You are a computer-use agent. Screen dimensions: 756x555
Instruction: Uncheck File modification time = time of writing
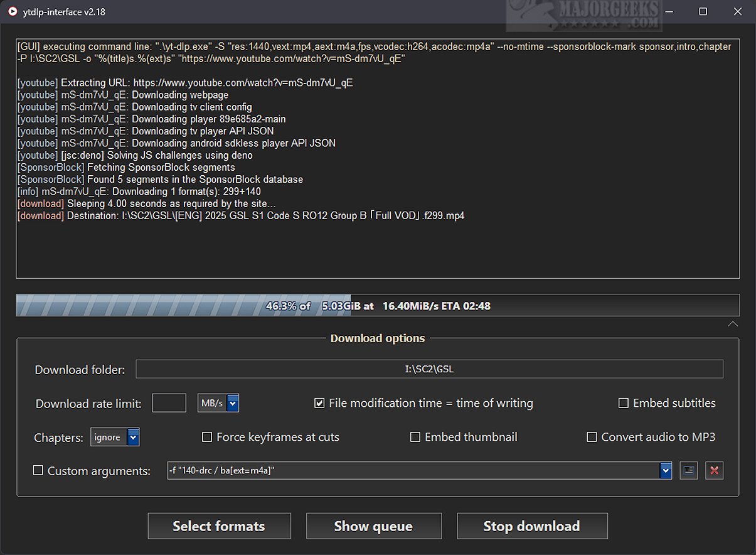pos(319,403)
